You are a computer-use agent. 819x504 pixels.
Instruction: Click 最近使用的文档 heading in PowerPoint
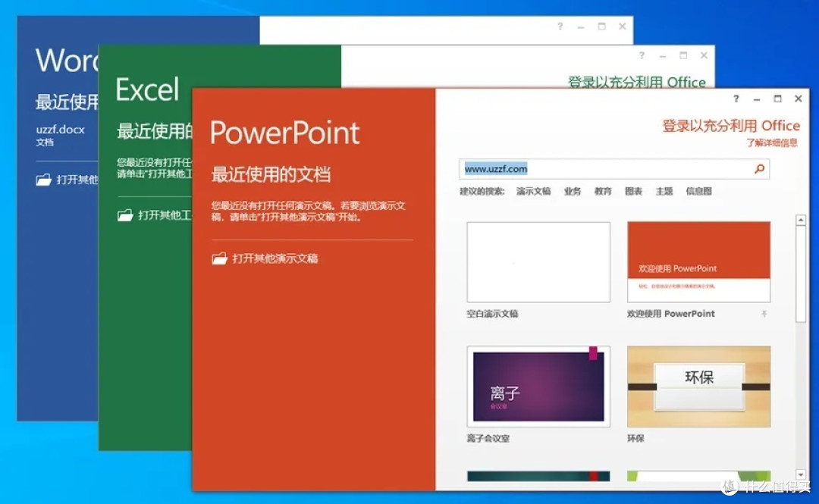coord(271,174)
